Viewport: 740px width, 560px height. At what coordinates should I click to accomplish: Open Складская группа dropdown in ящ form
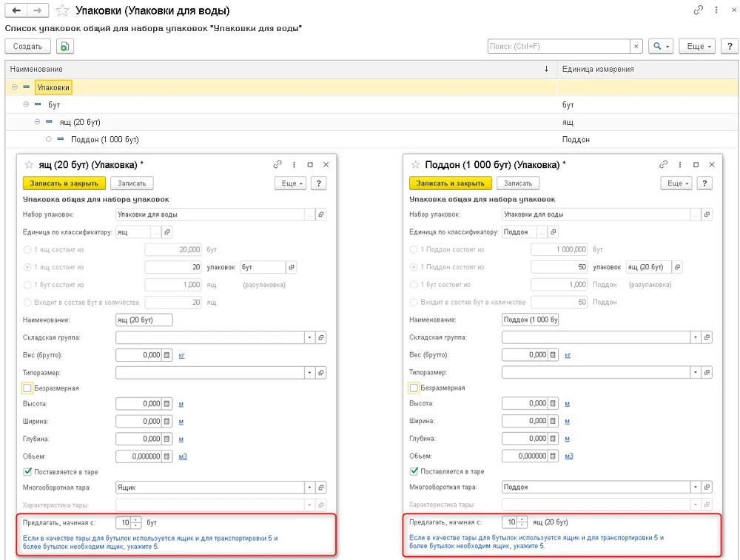point(309,338)
